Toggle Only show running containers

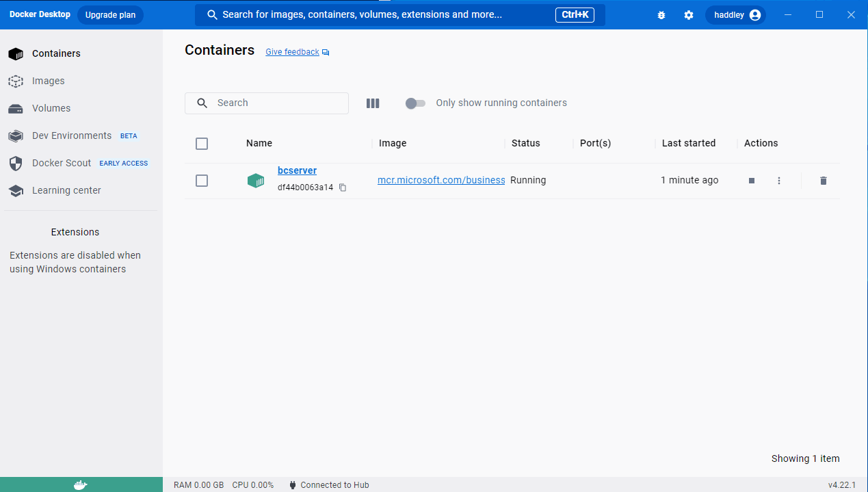pyautogui.click(x=415, y=103)
